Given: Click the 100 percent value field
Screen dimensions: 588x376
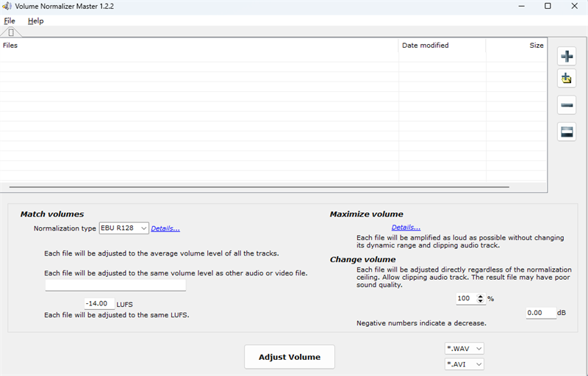Looking at the screenshot, I should click(466, 298).
